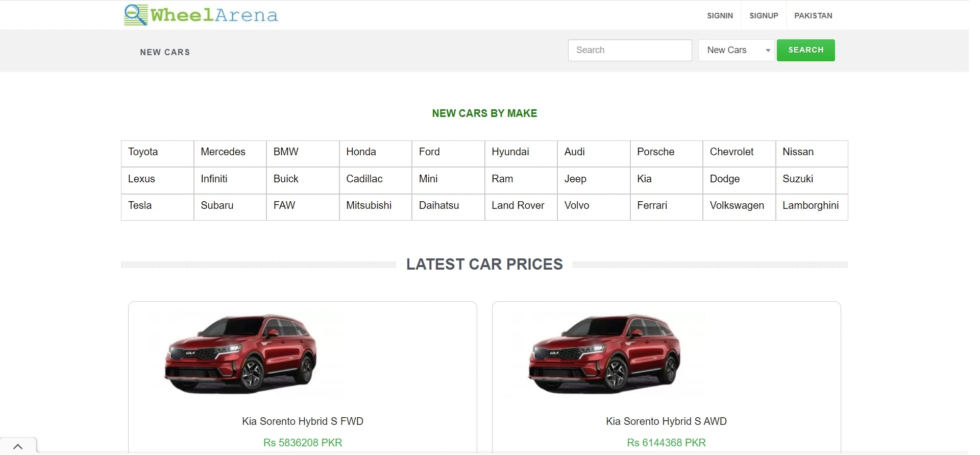This screenshot has height=455, width=980.
Task: Select FAW make
Action: (284, 205)
